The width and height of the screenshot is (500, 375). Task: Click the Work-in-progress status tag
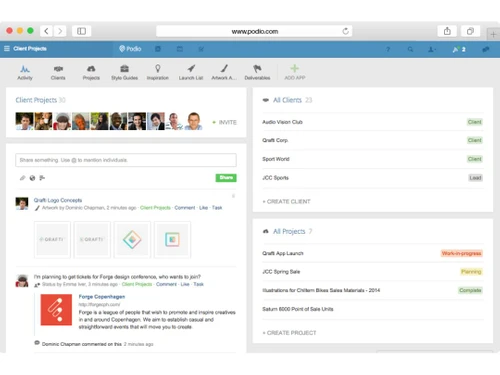(461, 253)
